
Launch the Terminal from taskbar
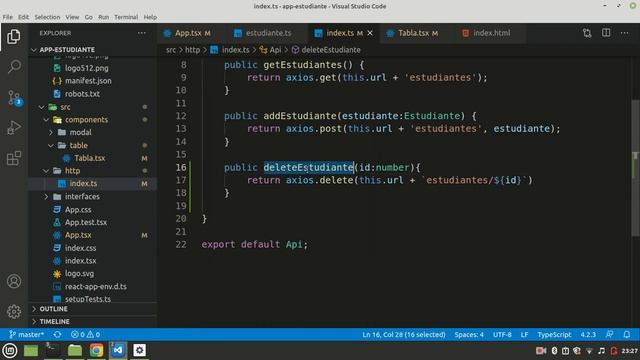(52, 350)
